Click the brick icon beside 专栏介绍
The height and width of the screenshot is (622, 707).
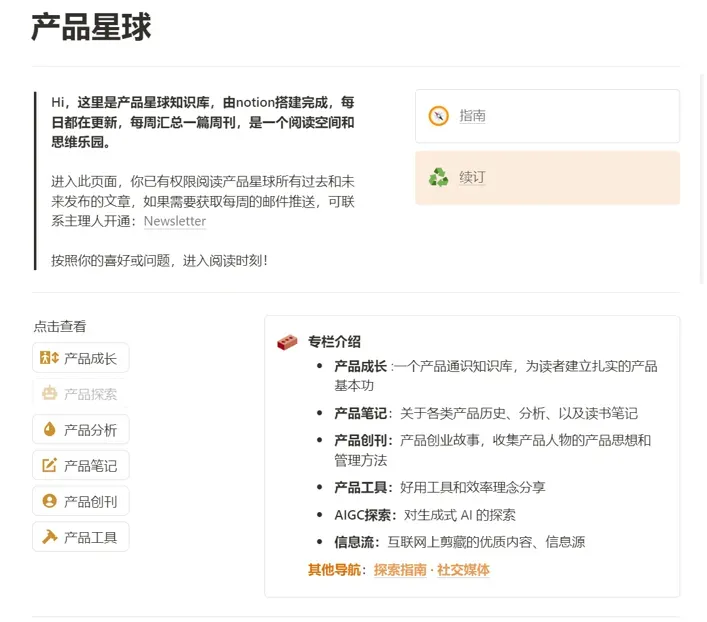(x=287, y=342)
